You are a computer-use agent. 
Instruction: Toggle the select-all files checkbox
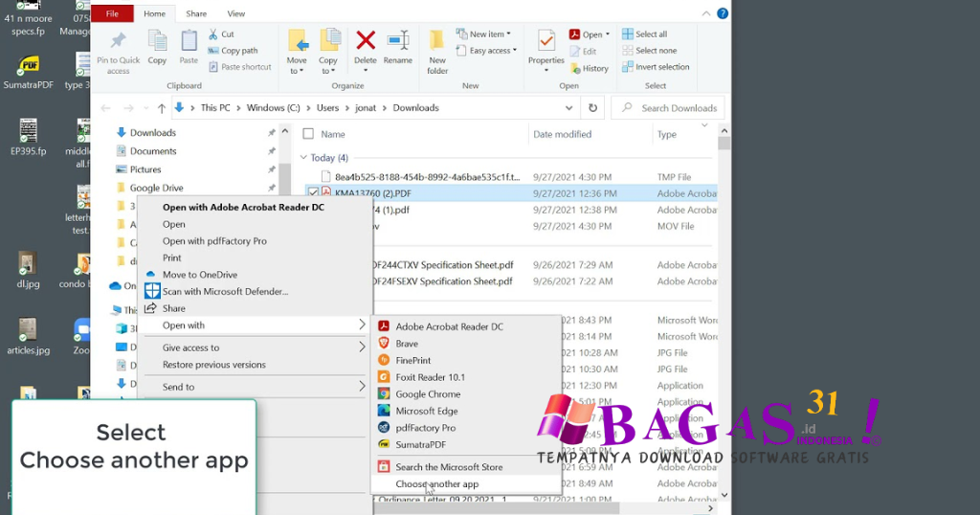point(308,134)
